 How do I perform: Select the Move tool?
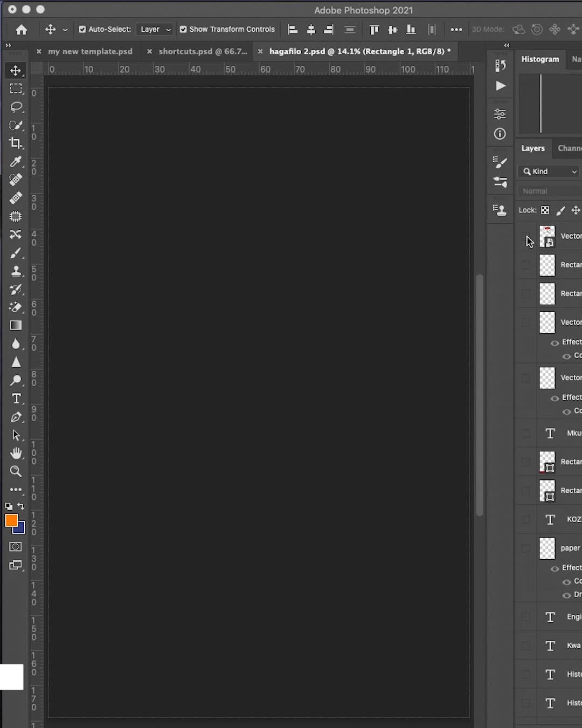(16, 70)
